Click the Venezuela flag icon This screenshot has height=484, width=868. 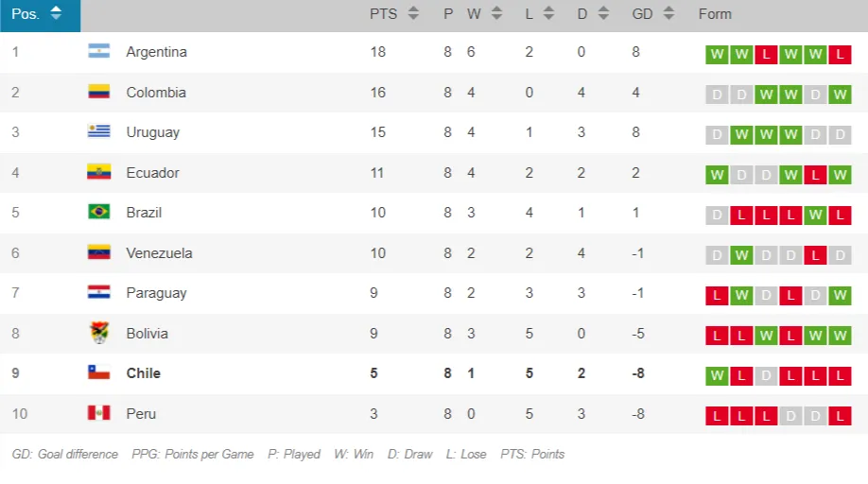point(99,253)
